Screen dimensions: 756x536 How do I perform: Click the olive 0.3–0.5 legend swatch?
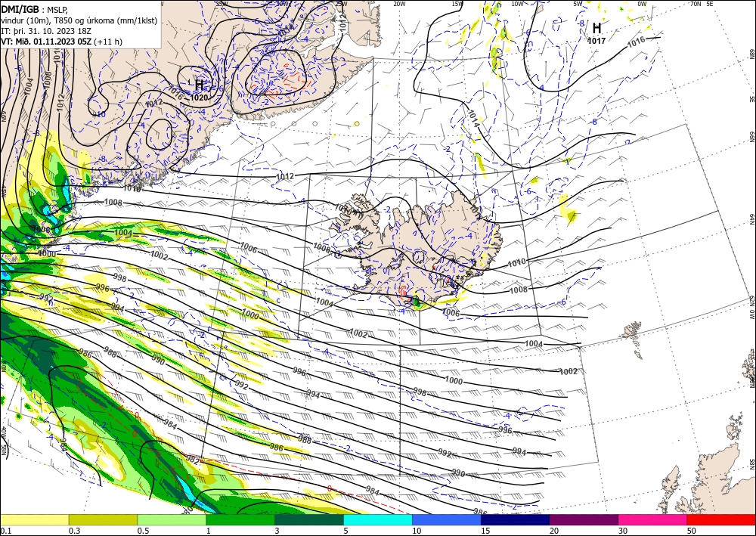tap(103, 519)
